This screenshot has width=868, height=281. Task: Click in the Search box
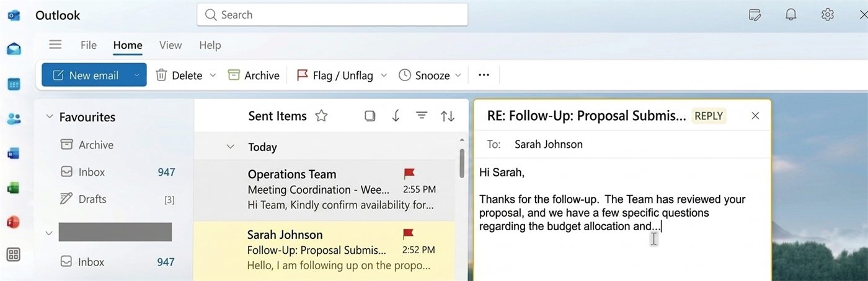[x=332, y=15]
